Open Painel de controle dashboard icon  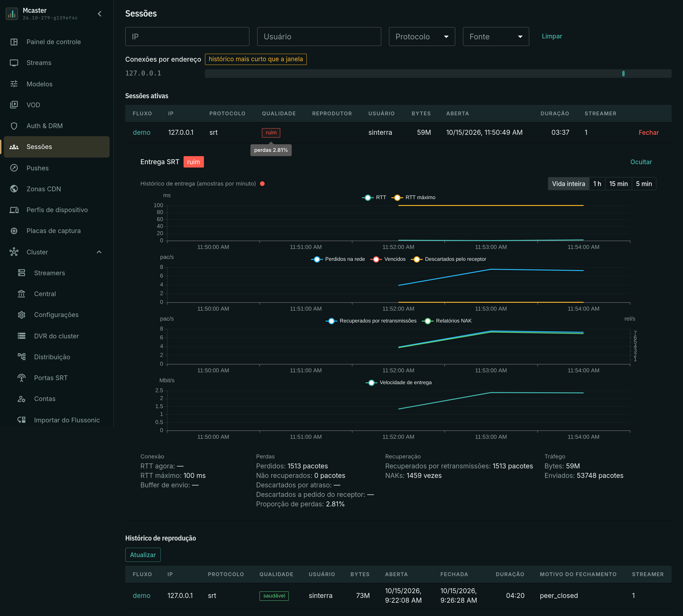[14, 42]
